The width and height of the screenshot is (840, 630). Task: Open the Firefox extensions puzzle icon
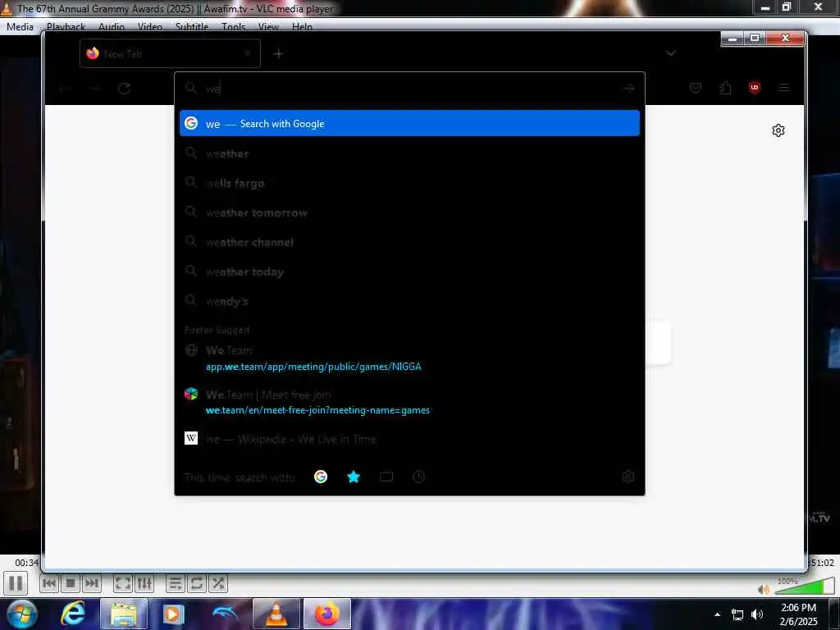tap(725, 88)
